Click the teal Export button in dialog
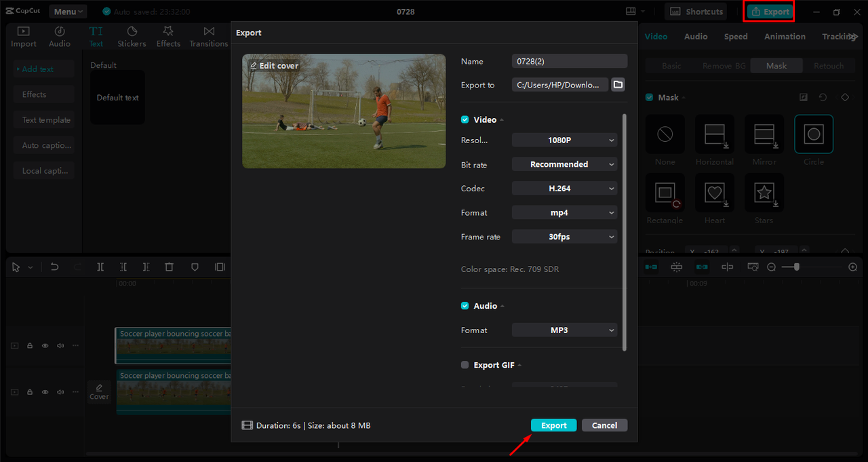 pos(553,425)
